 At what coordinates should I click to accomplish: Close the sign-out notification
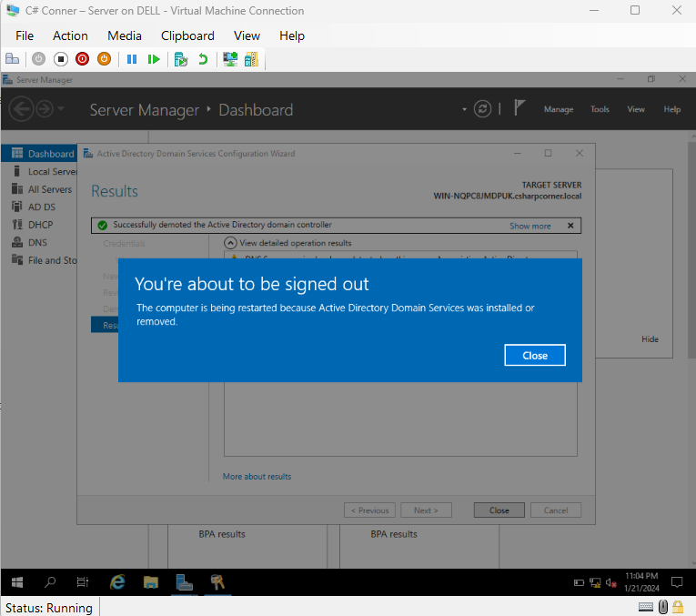(x=535, y=355)
